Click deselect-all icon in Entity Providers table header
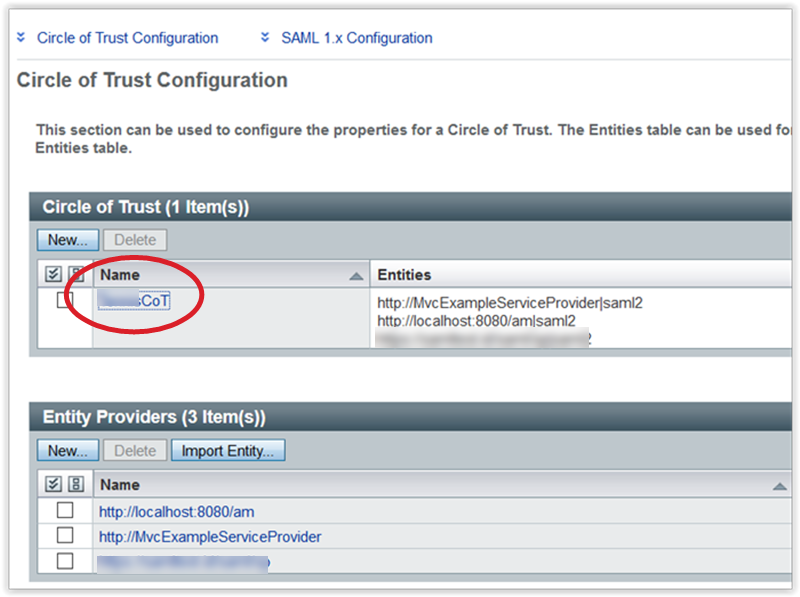The height and width of the screenshot is (597, 800). (x=76, y=484)
